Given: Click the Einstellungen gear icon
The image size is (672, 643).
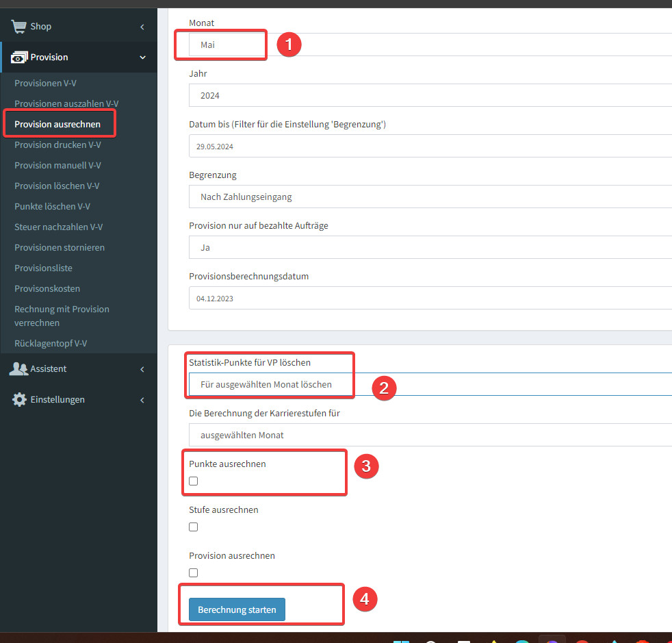Looking at the screenshot, I should tap(19, 400).
